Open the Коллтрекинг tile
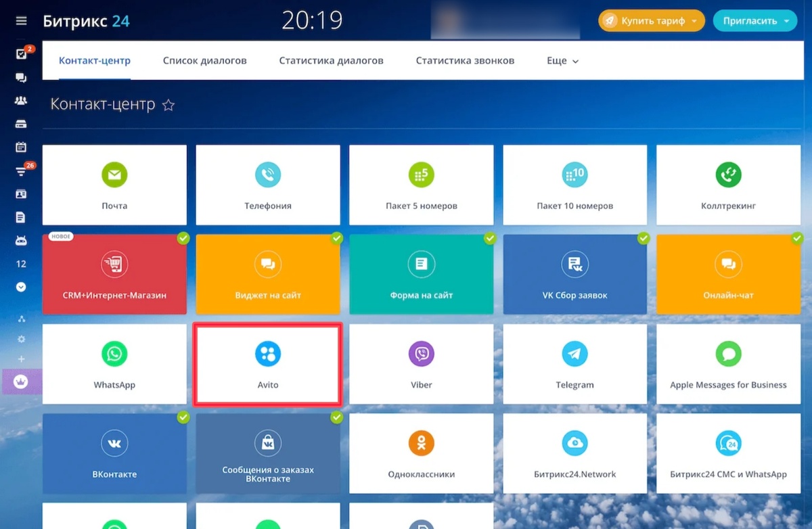 [x=729, y=185]
